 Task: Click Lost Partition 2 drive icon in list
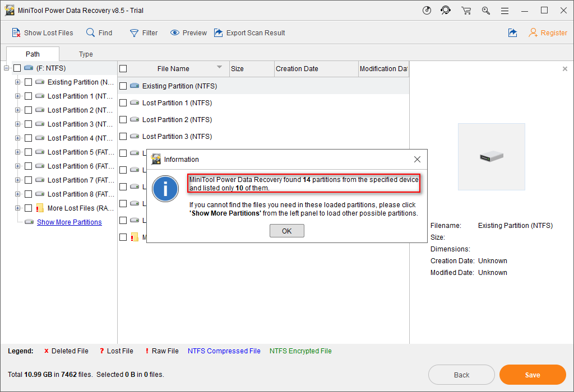(135, 119)
